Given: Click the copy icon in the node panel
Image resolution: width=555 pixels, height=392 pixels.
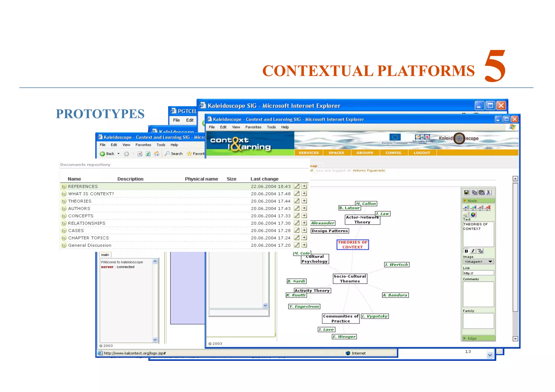Looking at the screenshot, I should (474, 192).
